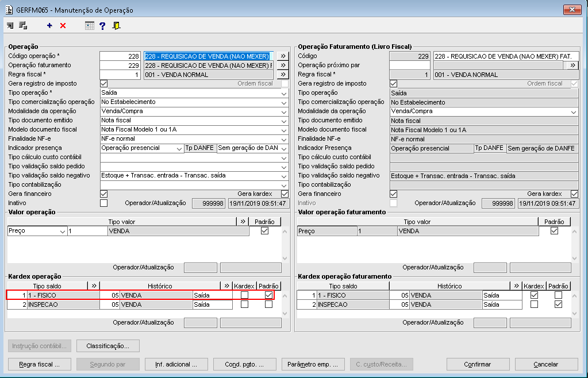Click the document icon in the title bar
Screen dimensions: 588x378
[9, 10]
